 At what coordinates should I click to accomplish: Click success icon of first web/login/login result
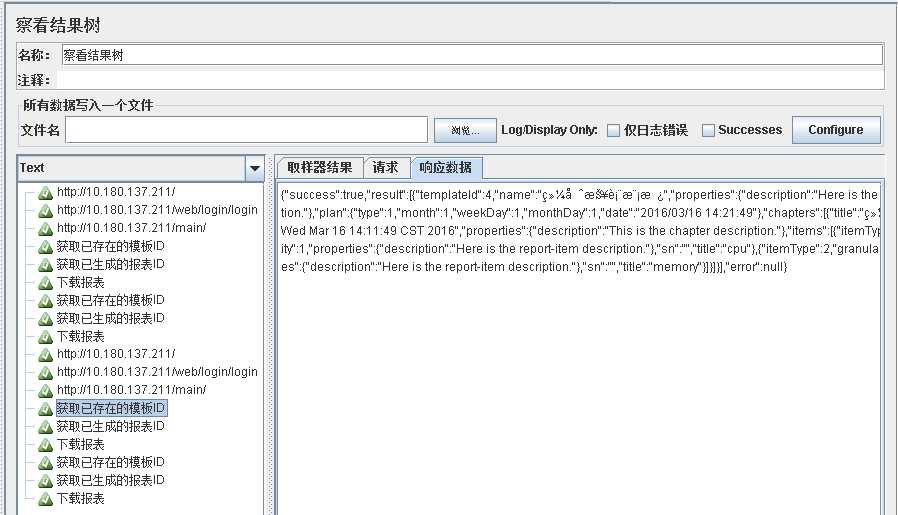click(45, 211)
